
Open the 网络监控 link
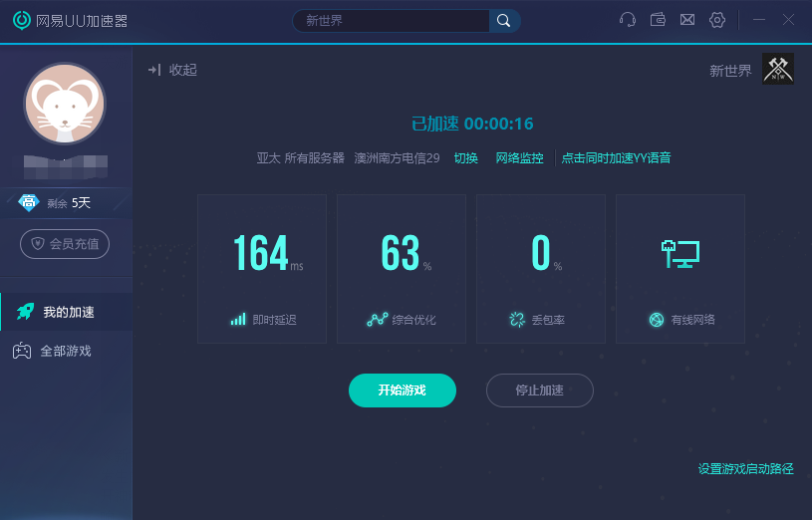(519, 158)
